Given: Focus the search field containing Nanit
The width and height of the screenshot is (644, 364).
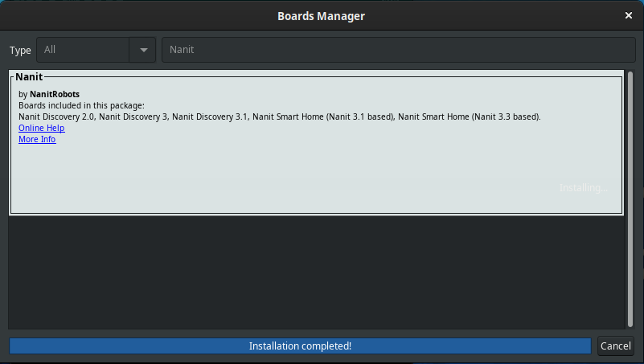Looking at the screenshot, I should tap(399, 50).
